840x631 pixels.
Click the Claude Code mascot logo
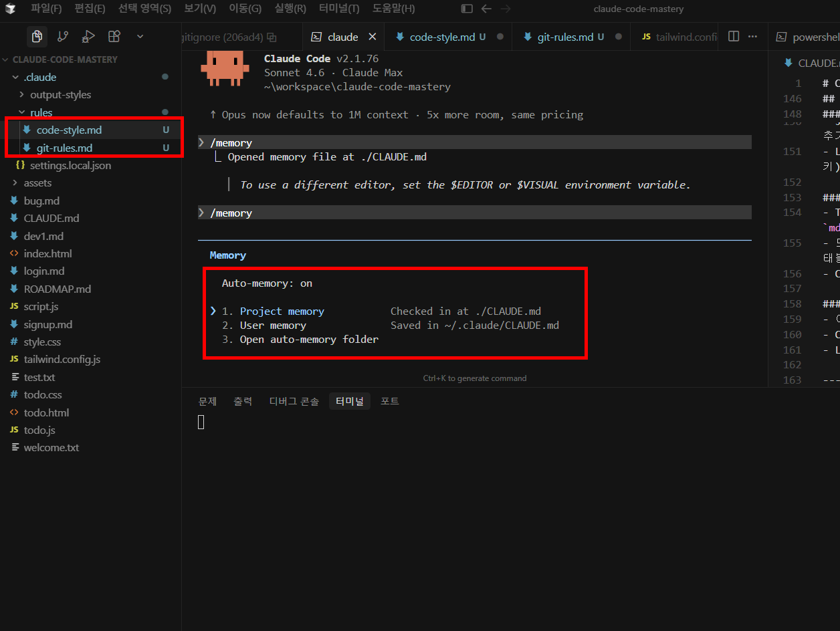[x=225, y=70]
